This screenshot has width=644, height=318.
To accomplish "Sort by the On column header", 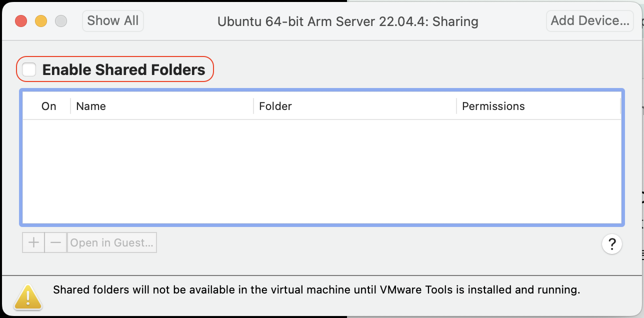I will 48,106.
